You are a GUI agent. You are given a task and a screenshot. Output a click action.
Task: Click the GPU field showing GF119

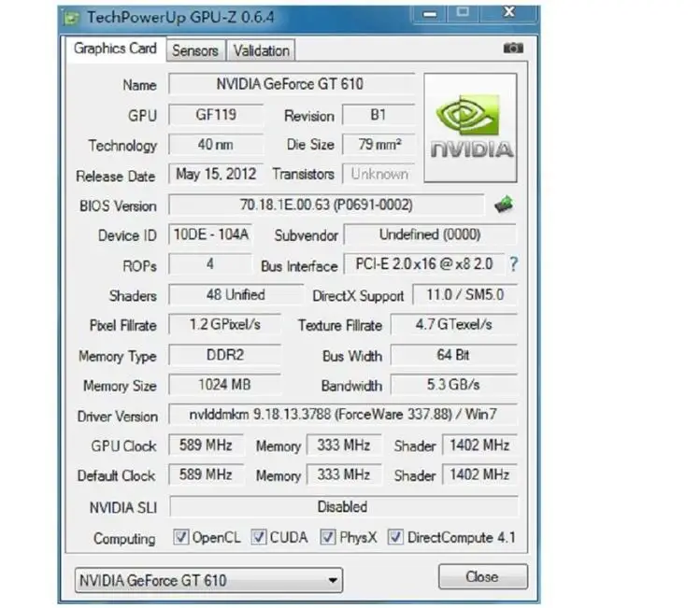pos(216,115)
